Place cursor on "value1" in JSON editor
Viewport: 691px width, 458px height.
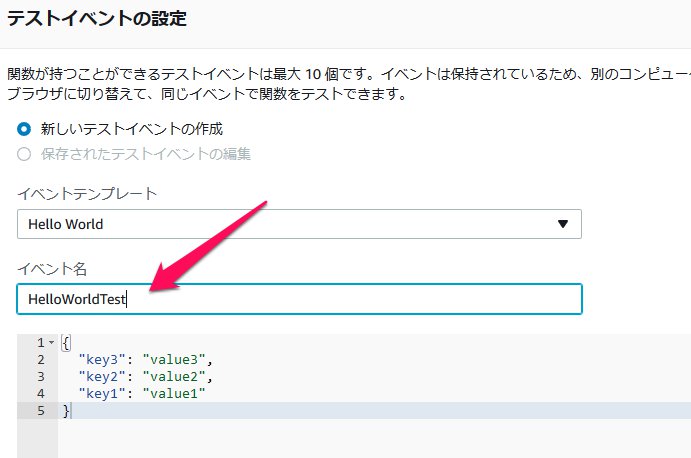[x=176, y=394]
